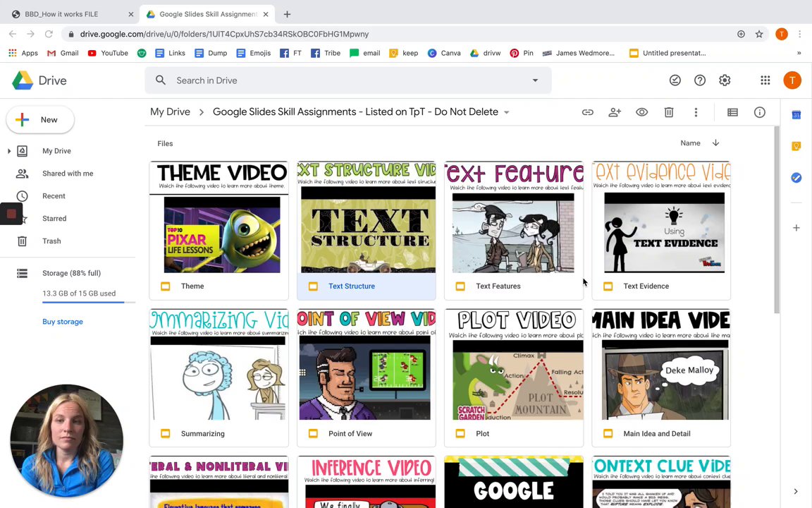Viewport: 812px width, 508px height.
Task: Click My Drive breadcrumb
Action: pos(170,112)
